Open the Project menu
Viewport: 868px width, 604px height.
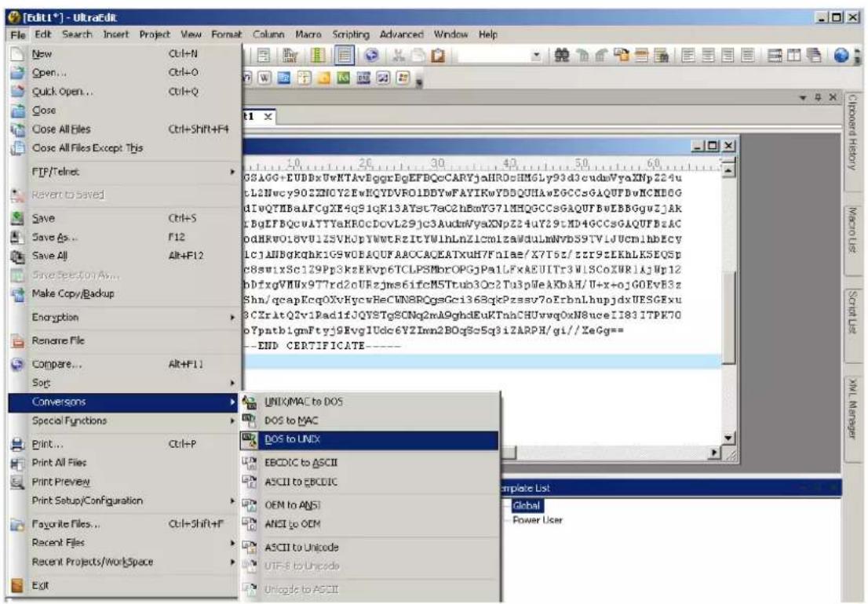(x=155, y=35)
